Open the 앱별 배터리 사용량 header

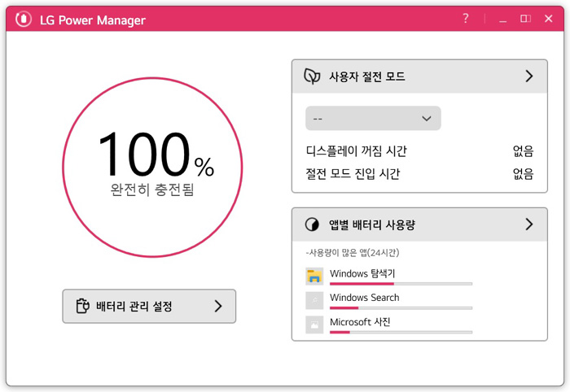click(x=419, y=224)
